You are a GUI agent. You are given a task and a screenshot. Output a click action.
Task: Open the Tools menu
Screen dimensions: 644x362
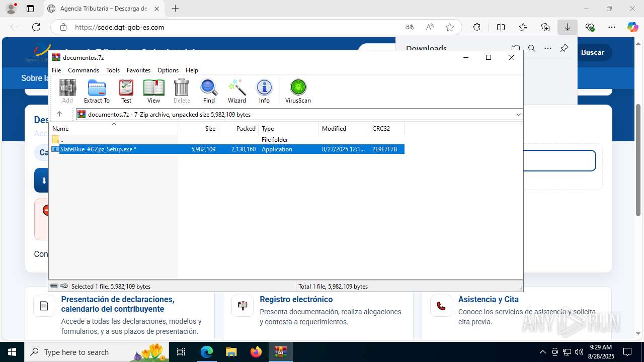[113, 70]
